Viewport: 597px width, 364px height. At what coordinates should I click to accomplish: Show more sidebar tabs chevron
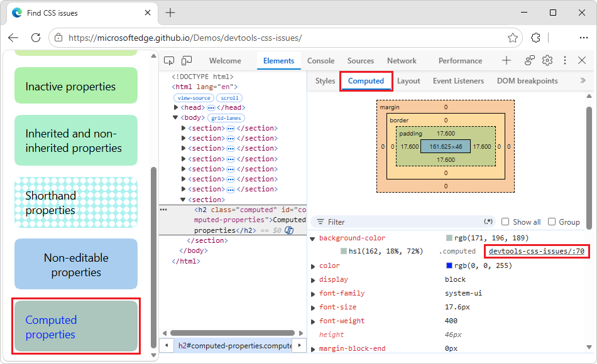(x=583, y=80)
